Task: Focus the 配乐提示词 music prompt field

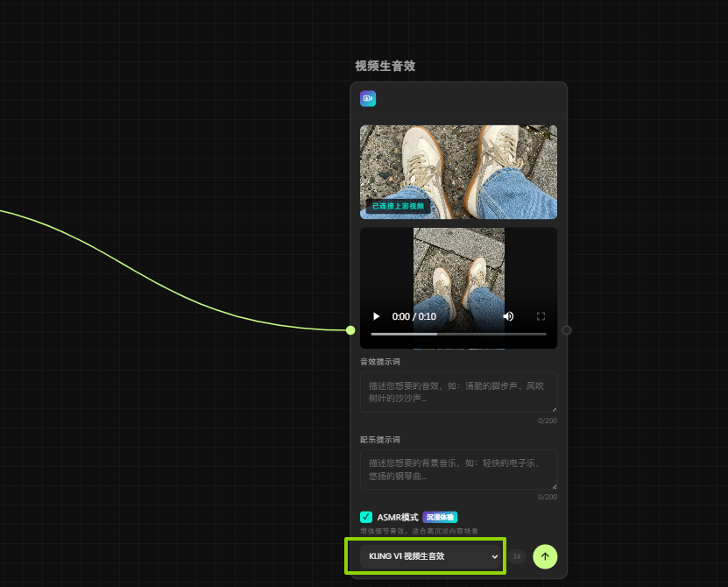Action: pos(456,470)
